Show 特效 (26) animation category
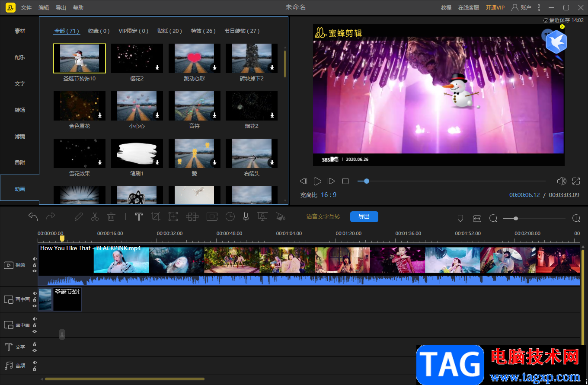Image resolution: width=588 pixels, height=385 pixels. 203,31
